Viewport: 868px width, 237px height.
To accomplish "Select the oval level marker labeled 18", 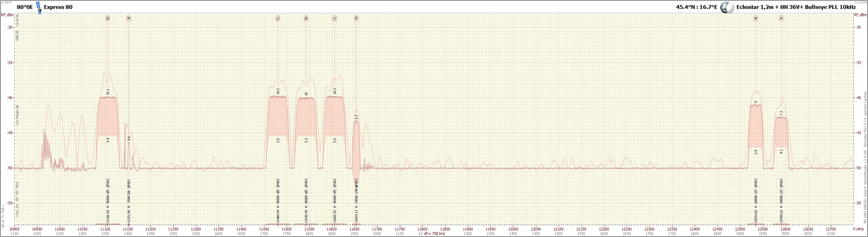I will coord(129,19).
